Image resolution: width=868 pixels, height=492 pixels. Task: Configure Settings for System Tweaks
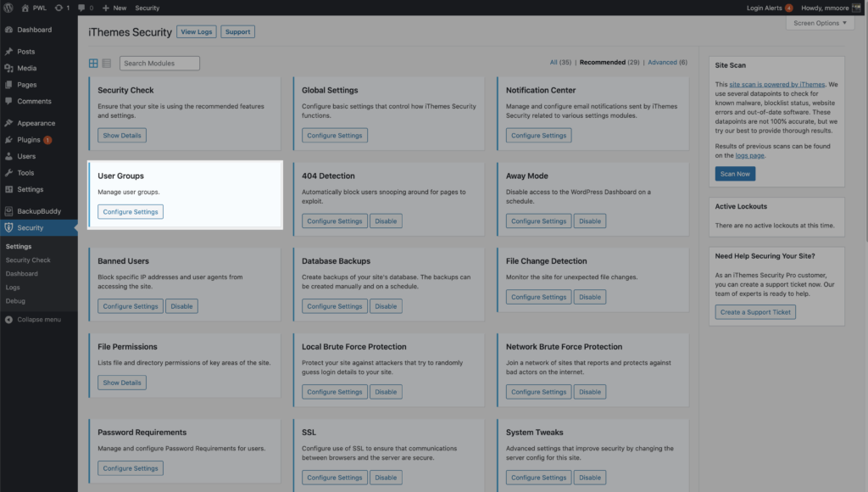[x=538, y=478]
